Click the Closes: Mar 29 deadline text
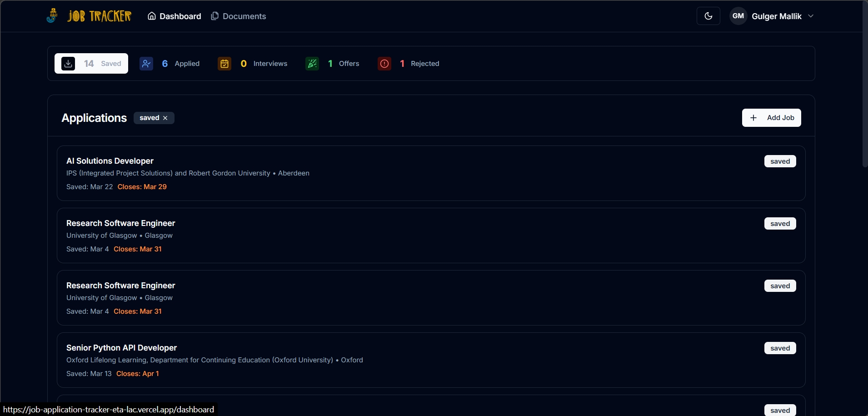The height and width of the screenshot is (416, 868). (142, 187)
